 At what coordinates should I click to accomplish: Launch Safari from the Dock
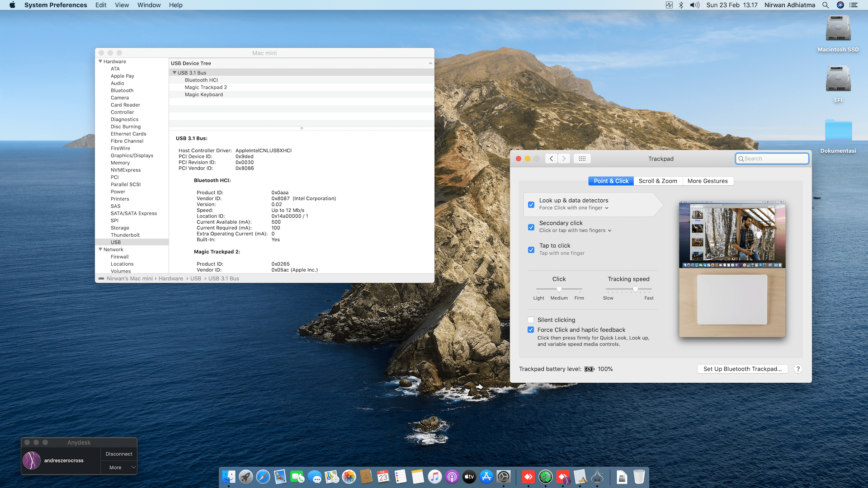point(263,477)
